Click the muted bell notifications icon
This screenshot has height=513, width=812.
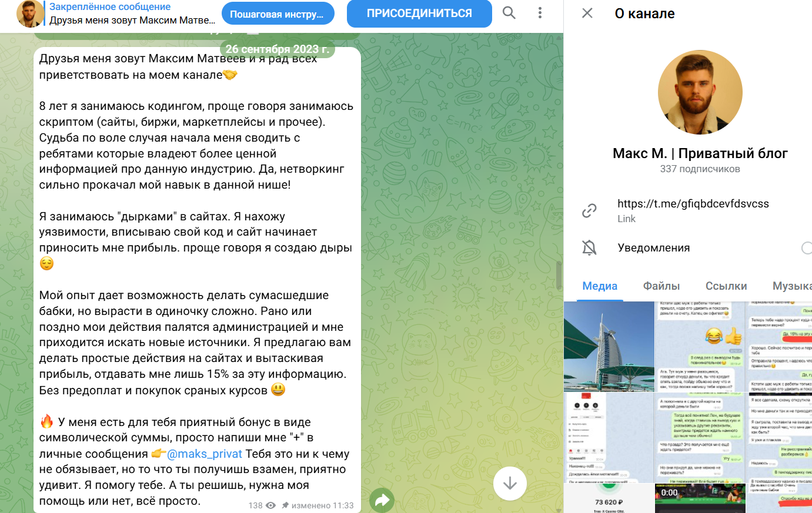coord(589,247)
